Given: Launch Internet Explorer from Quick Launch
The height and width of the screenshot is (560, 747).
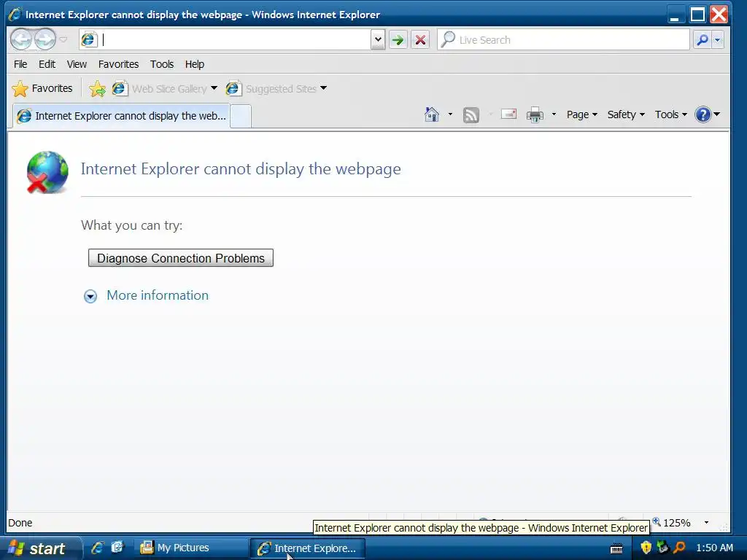Looking at the screenshot, I should (x=98, y=548).
